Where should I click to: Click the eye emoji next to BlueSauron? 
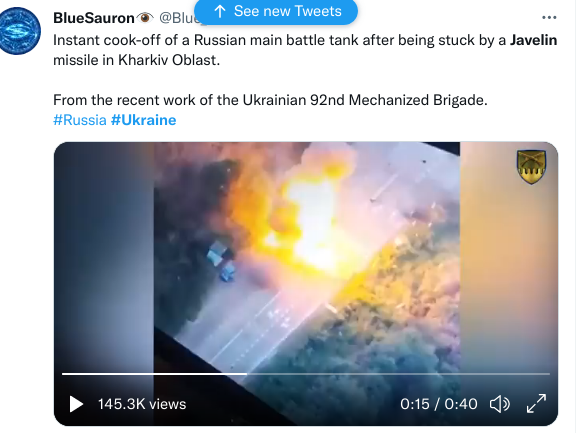145,17
